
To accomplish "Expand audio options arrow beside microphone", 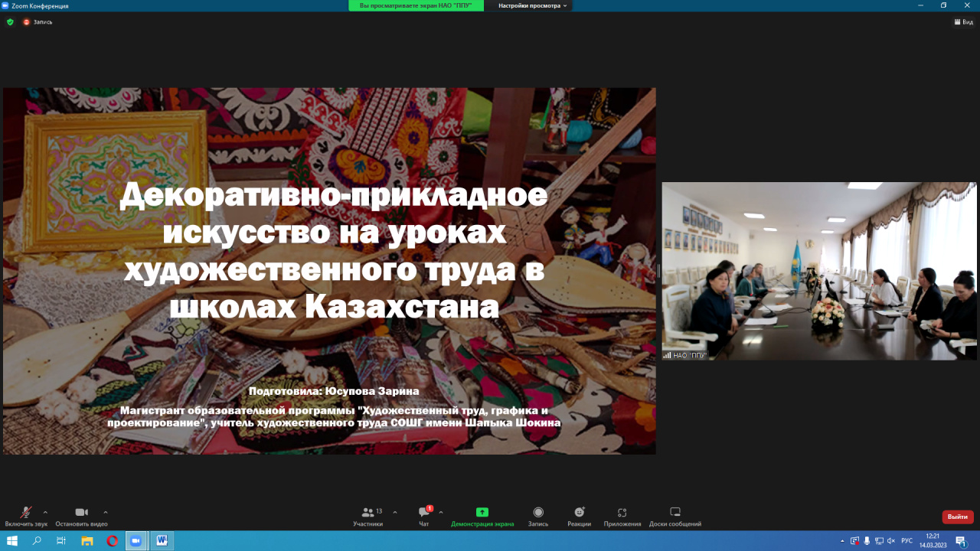I will coord(45,512).
